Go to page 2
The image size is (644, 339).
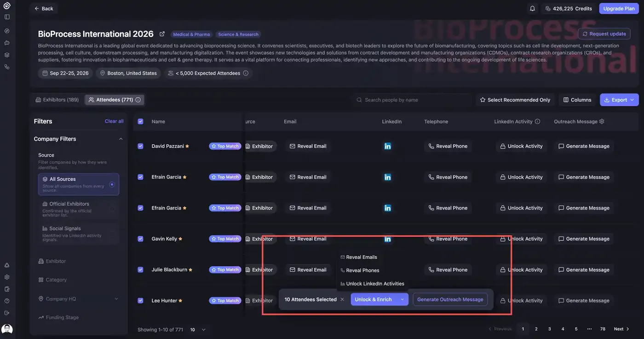click(x=536, y=329)
